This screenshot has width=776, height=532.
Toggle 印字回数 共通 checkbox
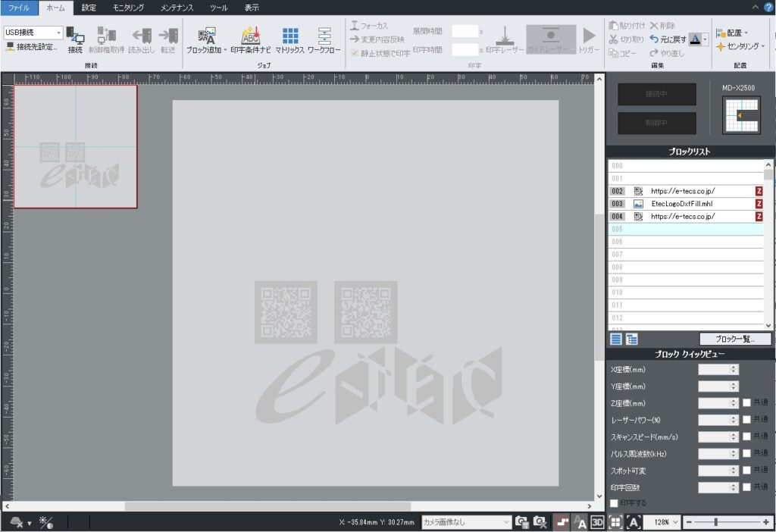click(746, 487)
